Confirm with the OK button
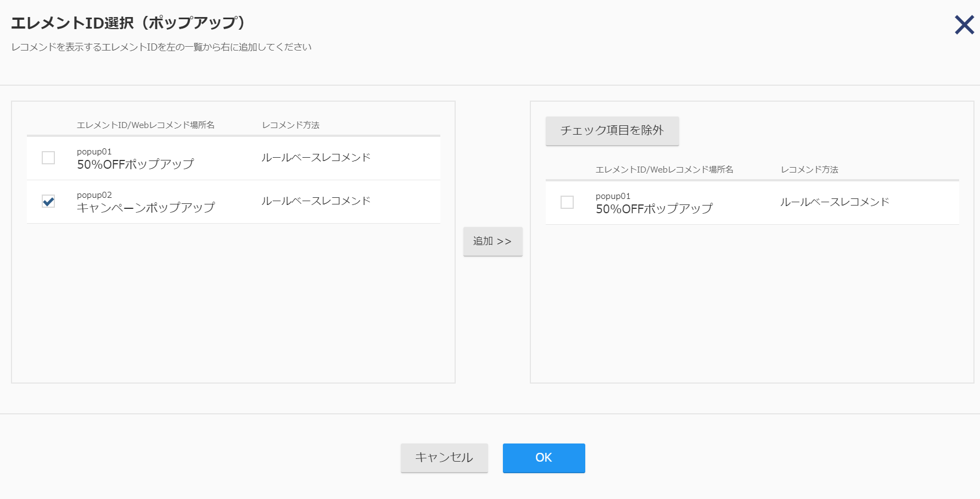This screenshot has height=499, width=980. (544, 458)
